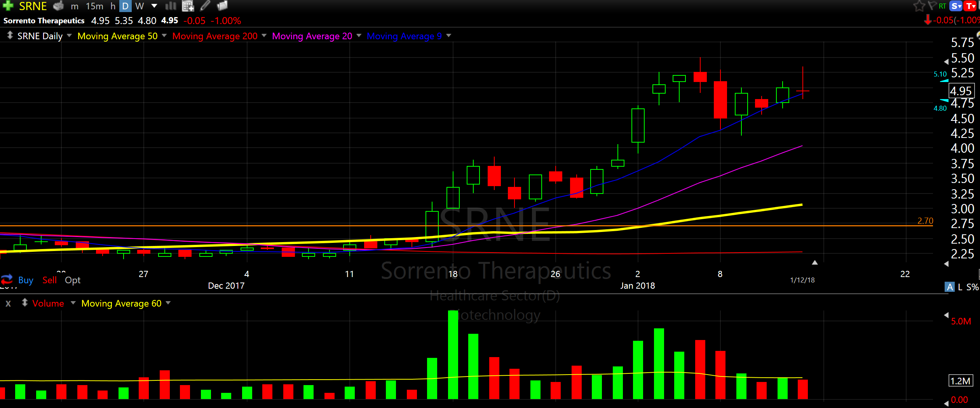
Task: Open the red T dropdown button
Action: coord(971,6)
